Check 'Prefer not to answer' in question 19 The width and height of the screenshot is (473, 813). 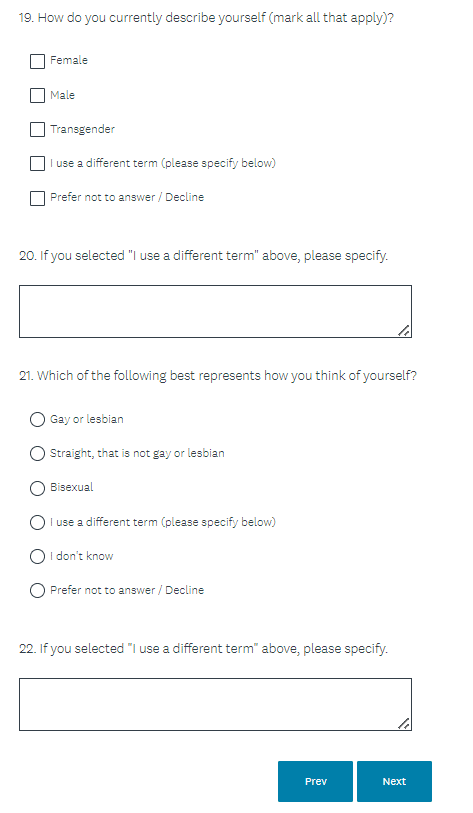point(37,198)
